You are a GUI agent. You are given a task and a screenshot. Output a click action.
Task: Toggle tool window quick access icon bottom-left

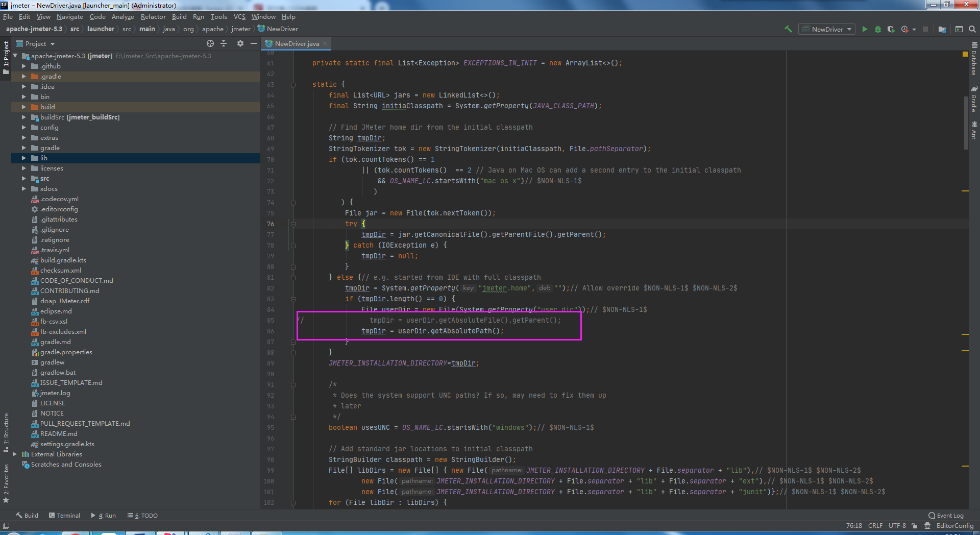tap(6, 526)
